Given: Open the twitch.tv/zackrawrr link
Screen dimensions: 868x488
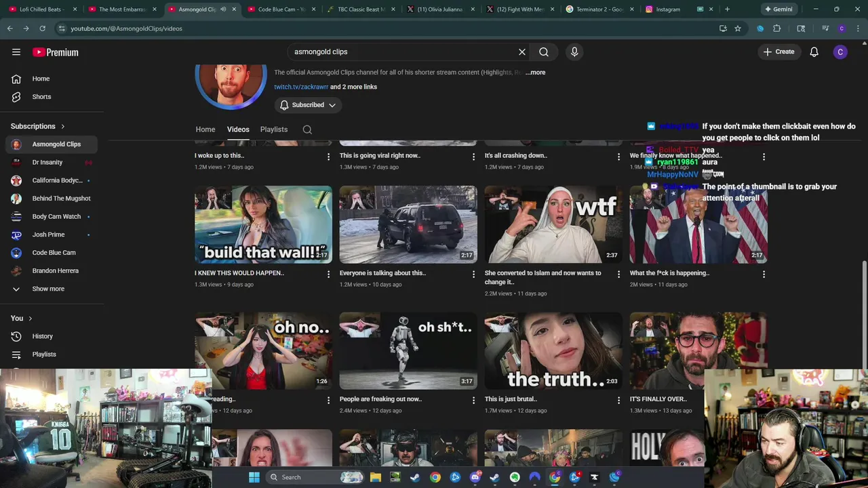Looking at the screenshot, I should (301, 87).
